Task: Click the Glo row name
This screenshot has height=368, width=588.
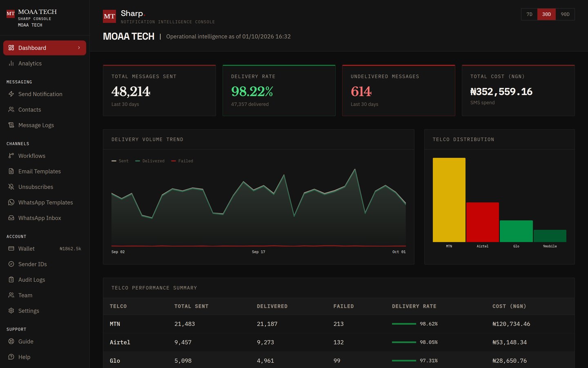Action: click(115, 361)
